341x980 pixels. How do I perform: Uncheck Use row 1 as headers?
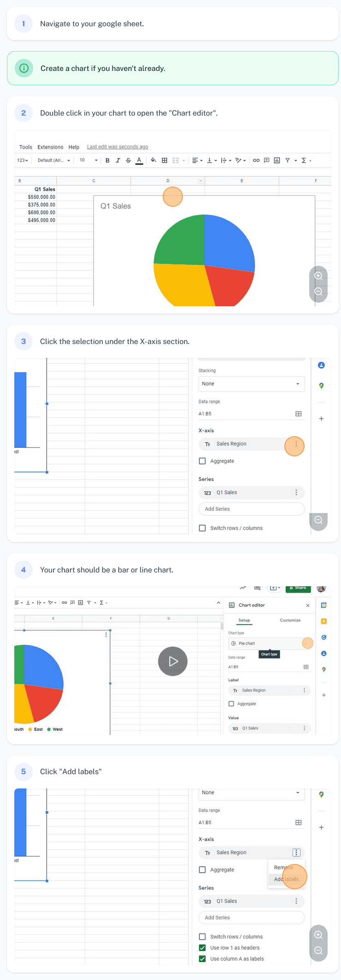coord(202,948)
